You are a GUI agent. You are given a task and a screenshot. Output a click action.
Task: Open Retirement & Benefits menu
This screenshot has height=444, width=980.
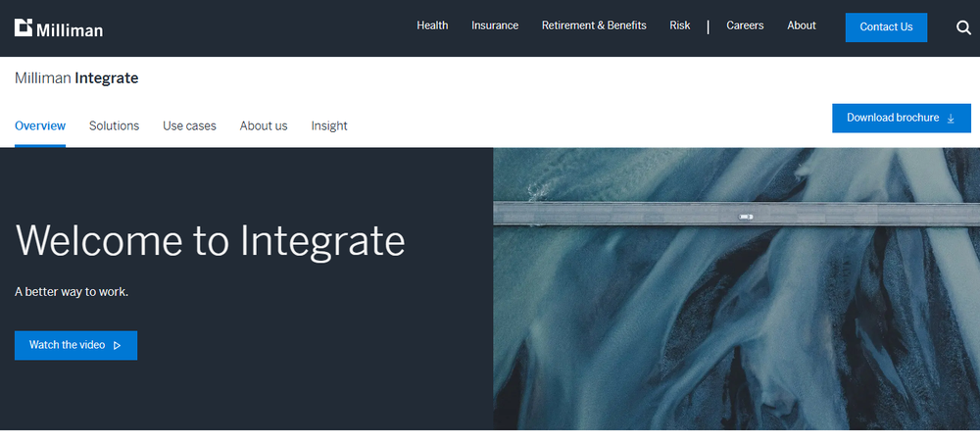click(x=594, y=25)
